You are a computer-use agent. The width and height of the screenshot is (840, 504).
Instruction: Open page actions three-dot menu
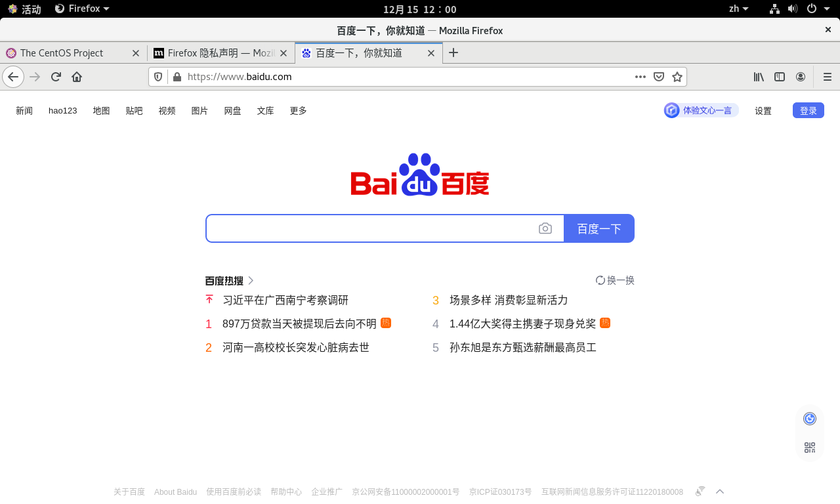click(x=640, y=77)
